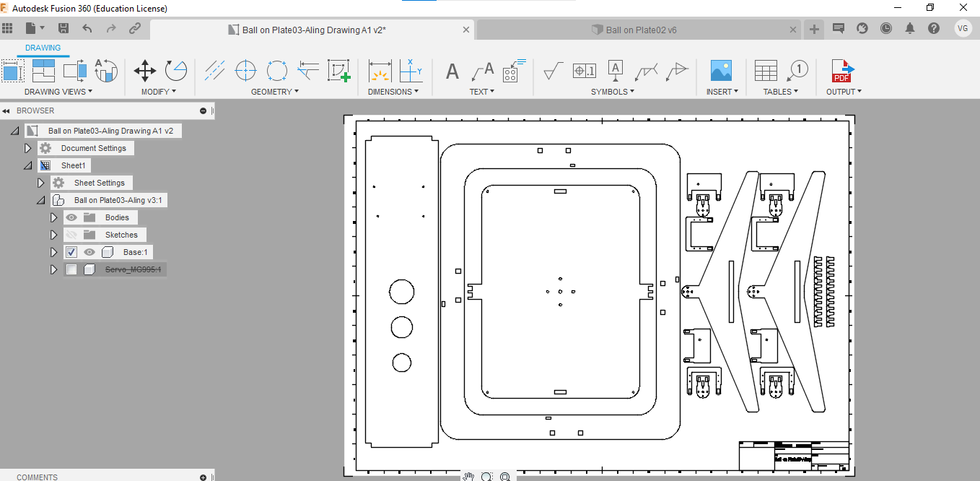Image resolution: width=980 pixels, height=481 pixels.
Task: Toggle the Base:1 checkbox
Action: point(71,252)
